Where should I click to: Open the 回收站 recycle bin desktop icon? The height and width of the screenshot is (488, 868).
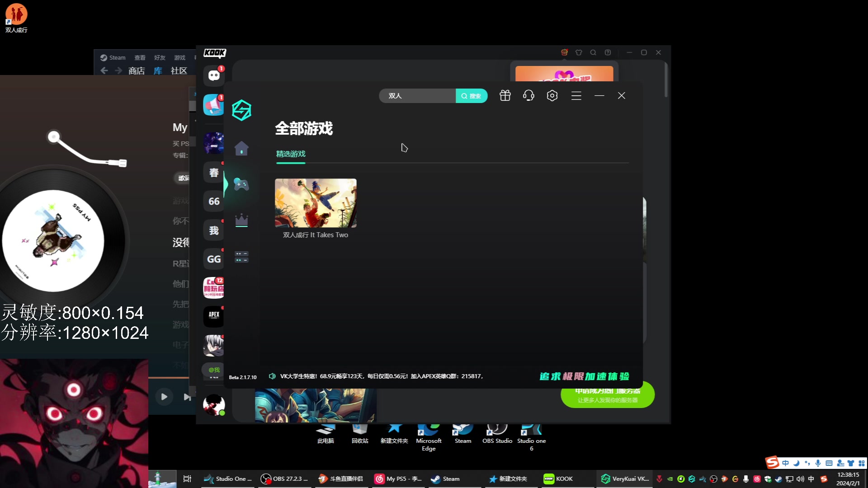360,434
